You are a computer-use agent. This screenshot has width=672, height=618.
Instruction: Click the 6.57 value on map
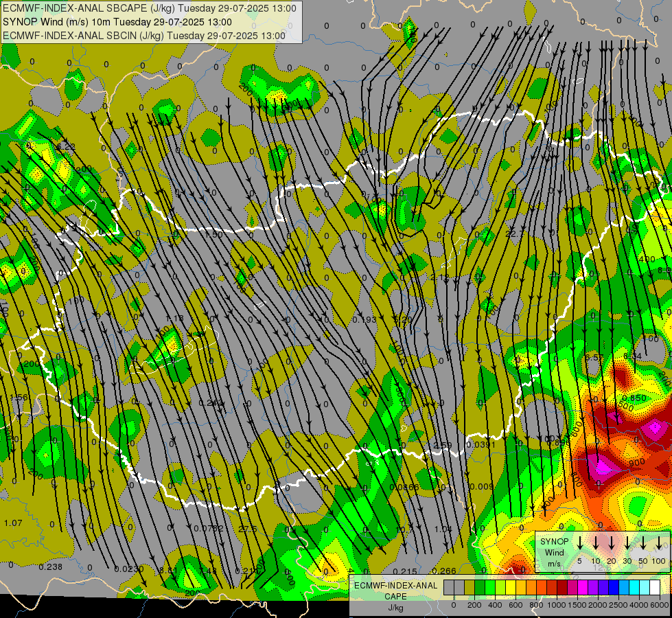coord(594,357)
